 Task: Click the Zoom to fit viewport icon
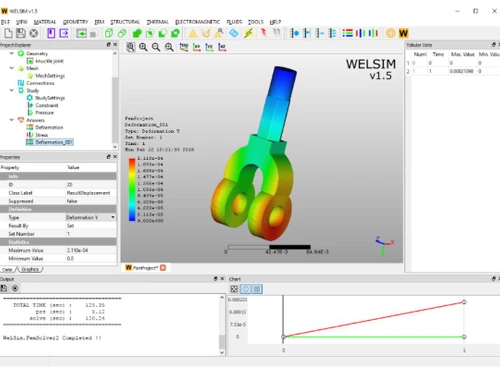tap(131, 47)
